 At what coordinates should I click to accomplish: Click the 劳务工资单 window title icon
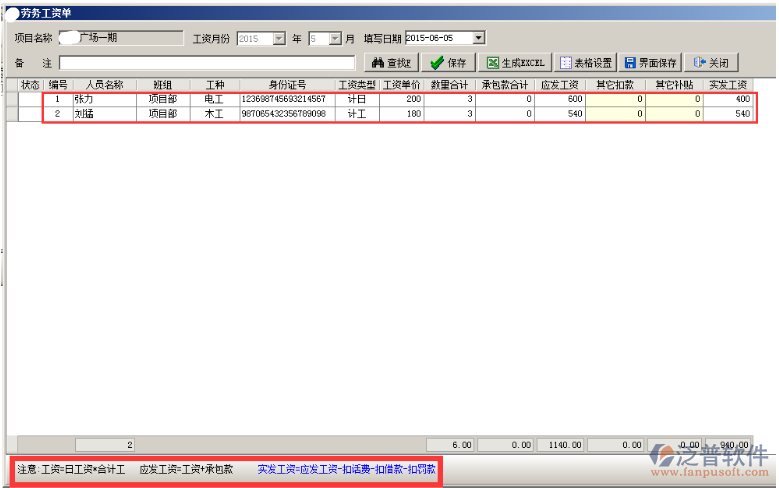click(11, 13)
